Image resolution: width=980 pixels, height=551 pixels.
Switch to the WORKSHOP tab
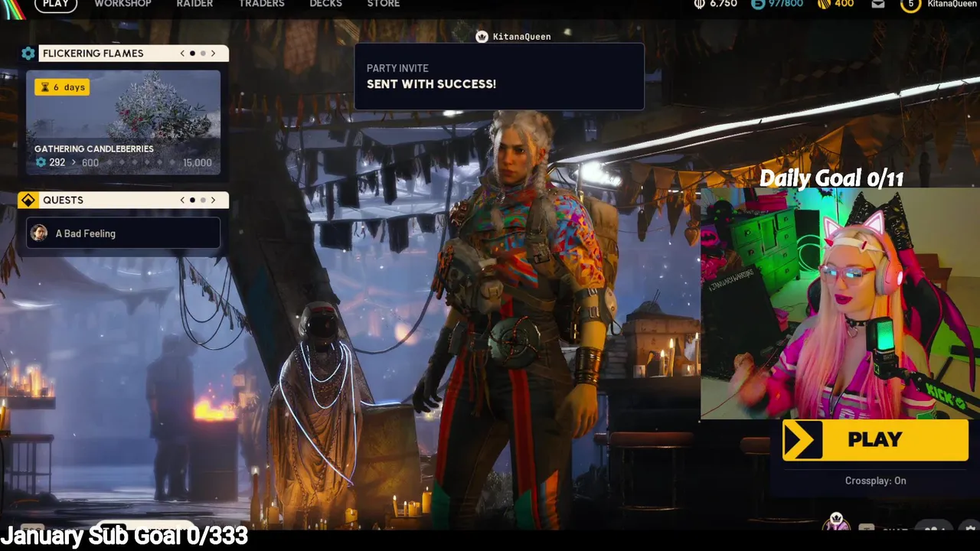pos(122,5)
